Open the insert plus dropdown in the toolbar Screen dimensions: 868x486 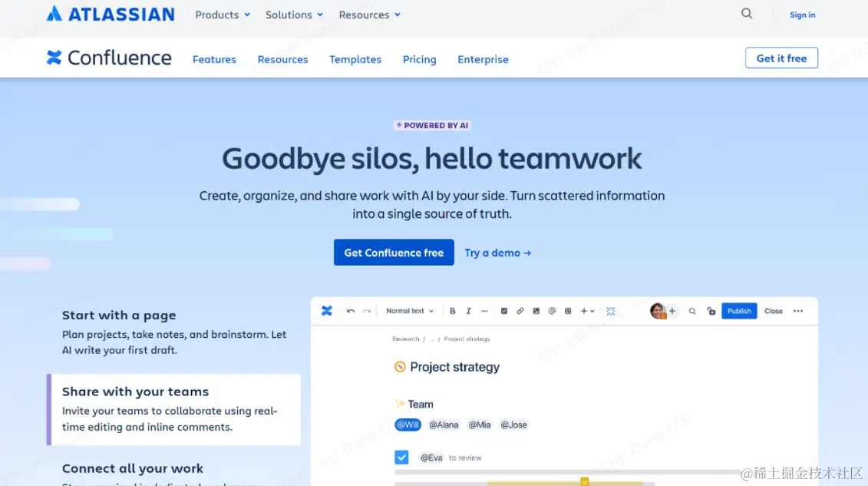pyautogui.click(x=587, y=311)
